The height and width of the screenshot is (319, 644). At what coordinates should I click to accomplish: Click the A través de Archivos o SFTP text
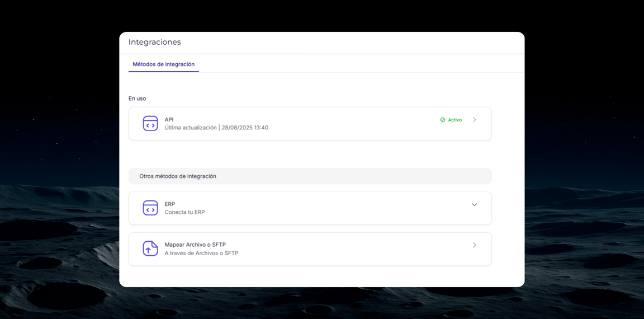pyautogui.click(x=201, y=253)
